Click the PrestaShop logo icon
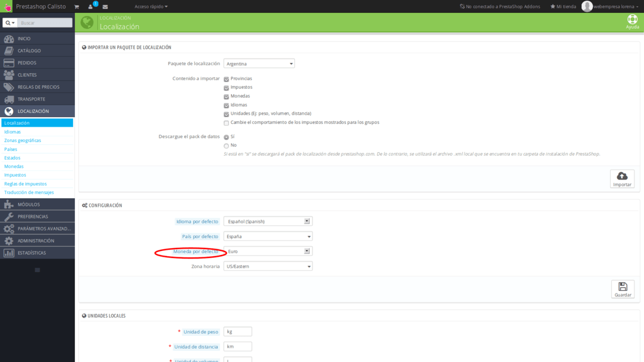This screenshot has width=644, height=362. tap(7, 6)
